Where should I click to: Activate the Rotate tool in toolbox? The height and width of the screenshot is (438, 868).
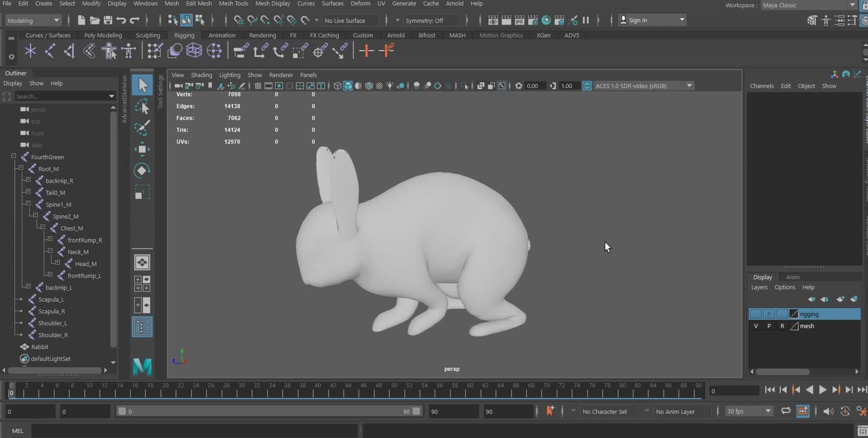[x=142, y=171]
